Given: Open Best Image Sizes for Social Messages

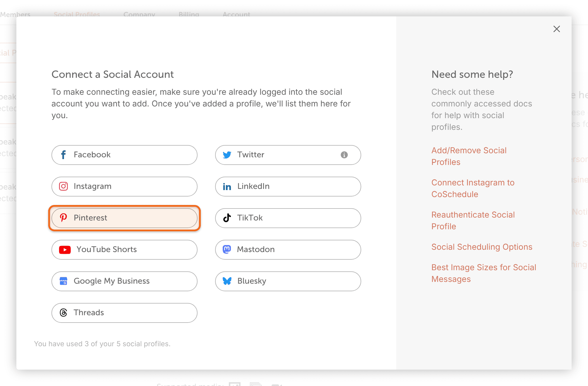Looking at the screenshot, I should [484, 273].
